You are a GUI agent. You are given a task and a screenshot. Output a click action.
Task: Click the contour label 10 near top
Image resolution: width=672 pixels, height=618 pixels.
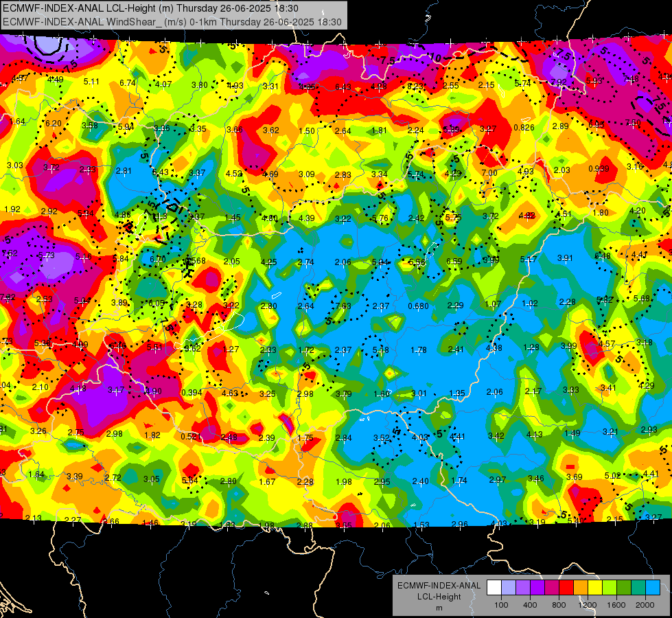tap(435, 58)
